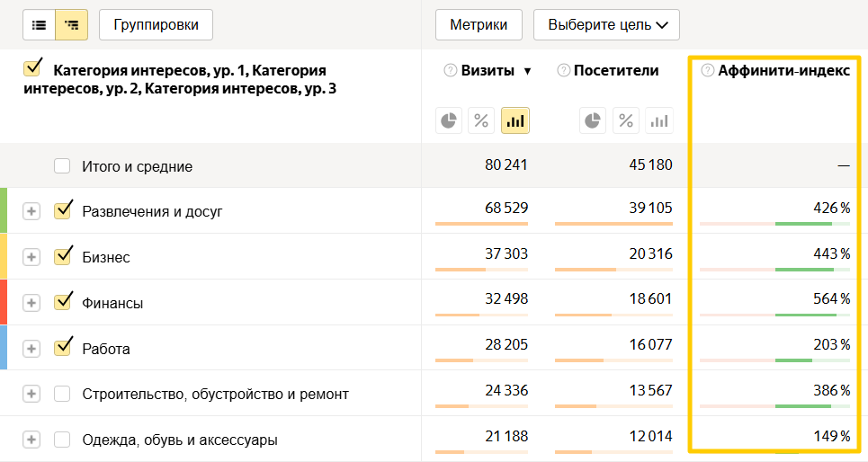
Task: Switch to flat list view icon
Action: point(39,25)
